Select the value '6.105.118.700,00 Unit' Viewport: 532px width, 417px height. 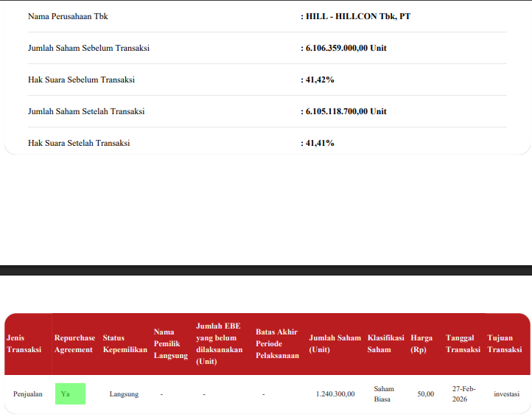(346, 111)
